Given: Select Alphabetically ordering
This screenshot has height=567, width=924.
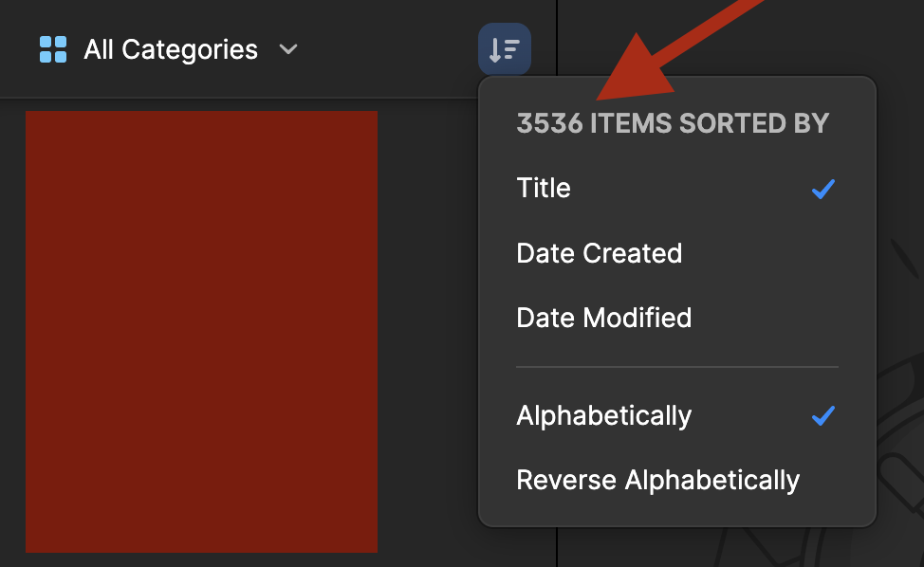Looking at the screenshot, I should click(603, 415).
